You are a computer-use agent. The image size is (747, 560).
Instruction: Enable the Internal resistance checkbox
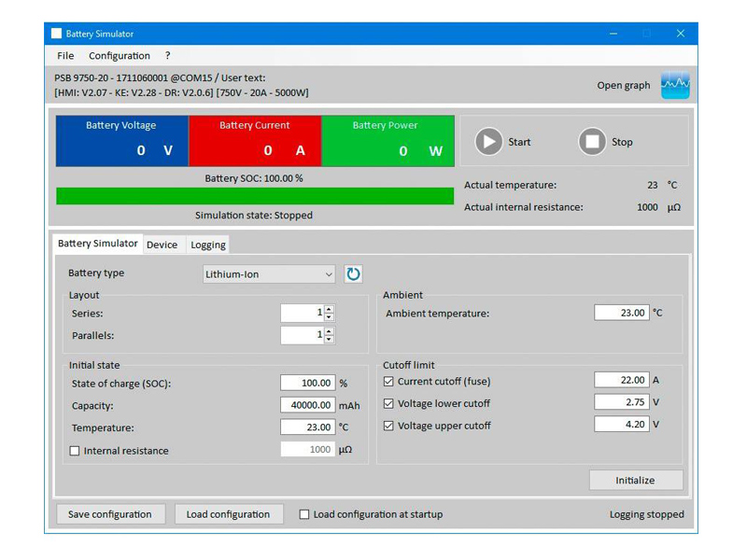coord(75,451)
